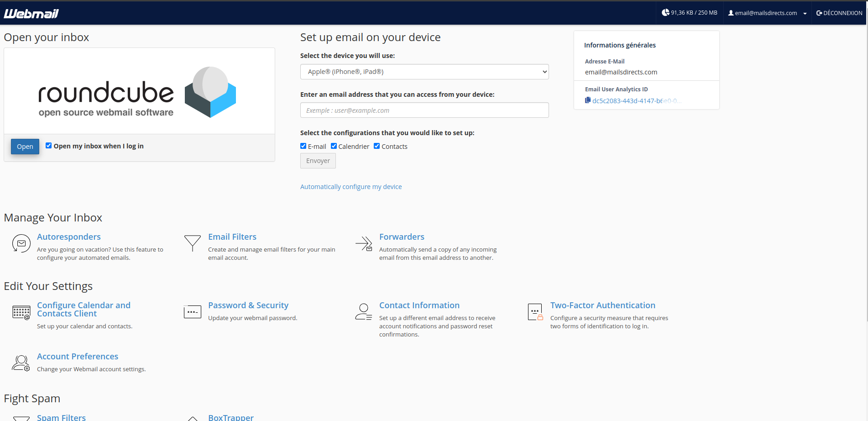Click the Forwarders arrow icon
868x421 pixels.
coord(364,243)
